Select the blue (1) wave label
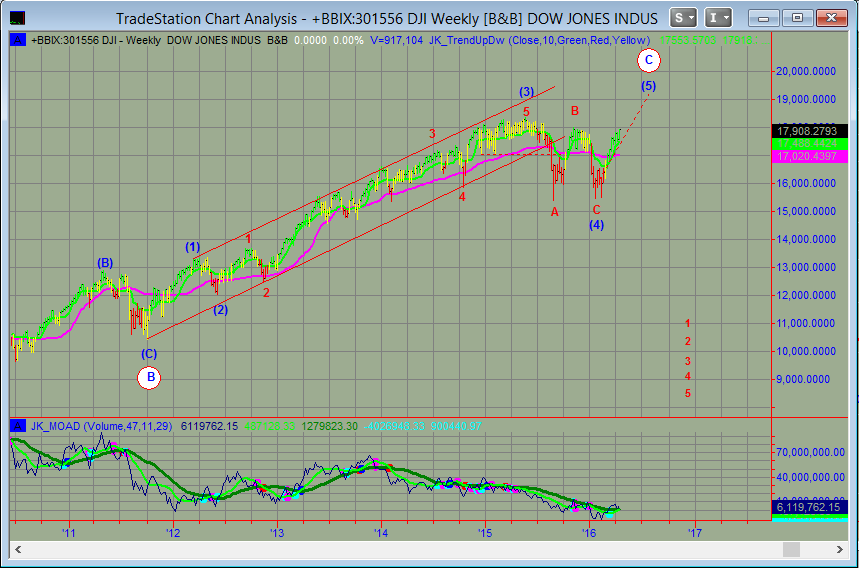Image resolution: width=859 pixels, height=568 pixels. click(x=192, y=246)
